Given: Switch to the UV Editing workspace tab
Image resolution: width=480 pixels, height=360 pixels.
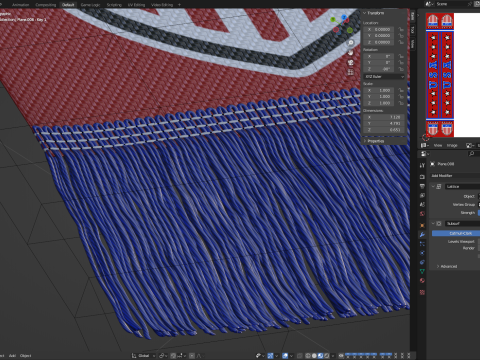Looking at the screenshot, I should pos(137,5).
